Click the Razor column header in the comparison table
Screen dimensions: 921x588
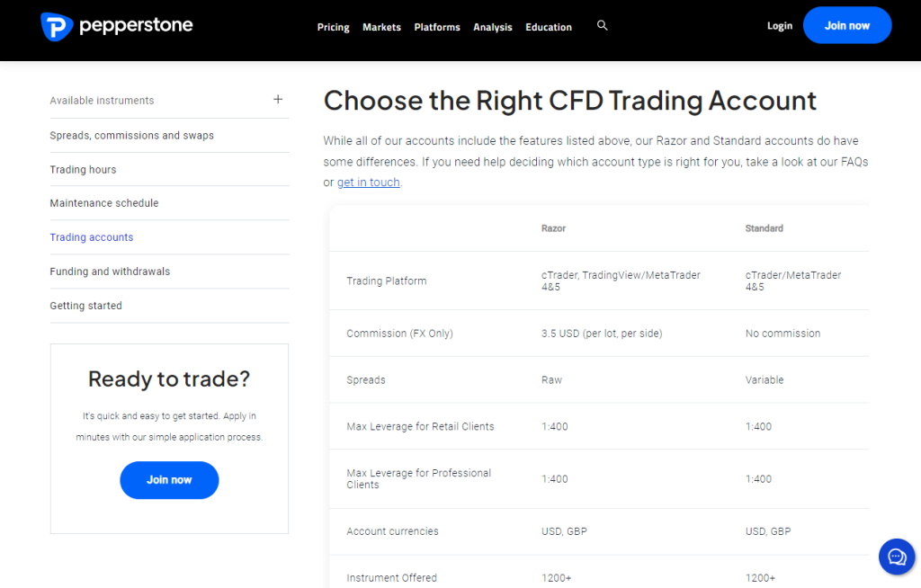tap(553, 228)
